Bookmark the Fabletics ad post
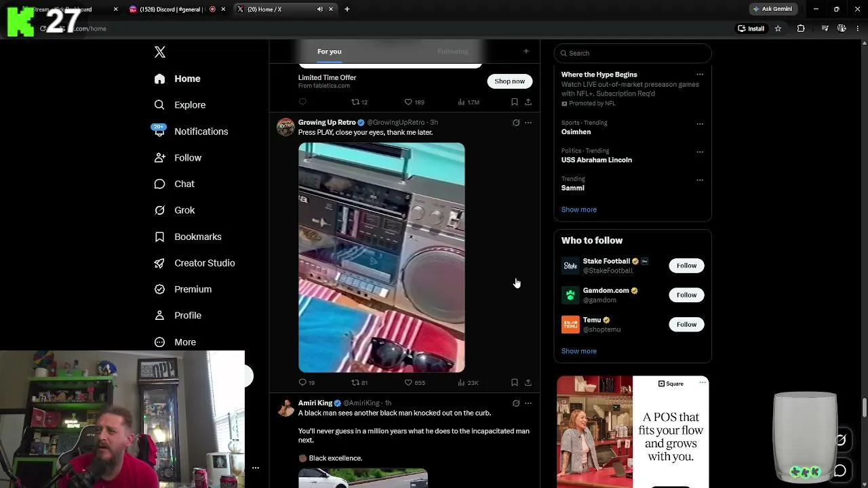 pyautogui.click(x=515, y=102)
